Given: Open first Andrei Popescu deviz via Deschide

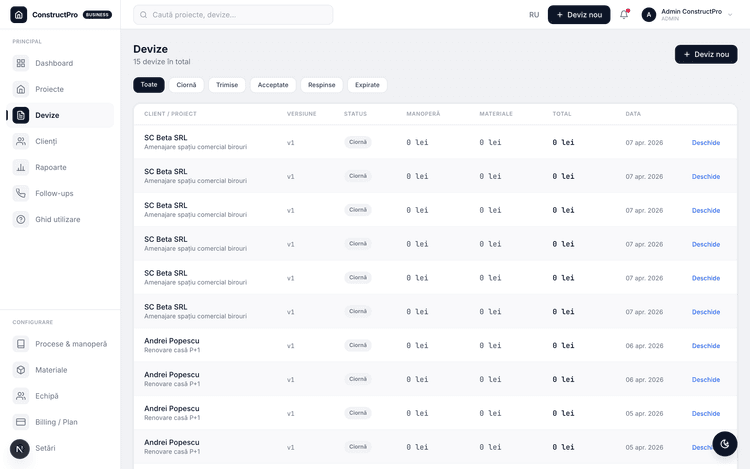Looking at the screenshot, I should click(x=706, y=346).
